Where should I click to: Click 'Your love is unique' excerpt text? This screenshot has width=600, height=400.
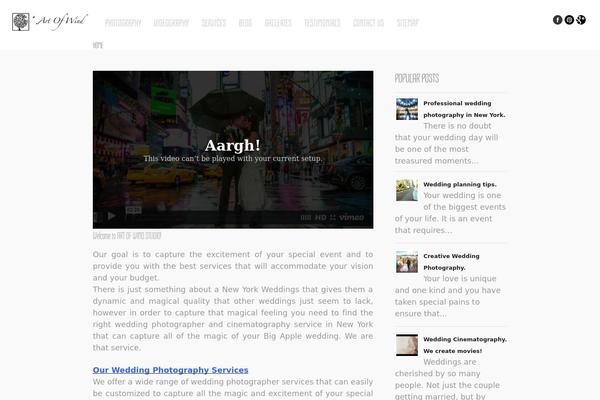[x=448, y=296]
